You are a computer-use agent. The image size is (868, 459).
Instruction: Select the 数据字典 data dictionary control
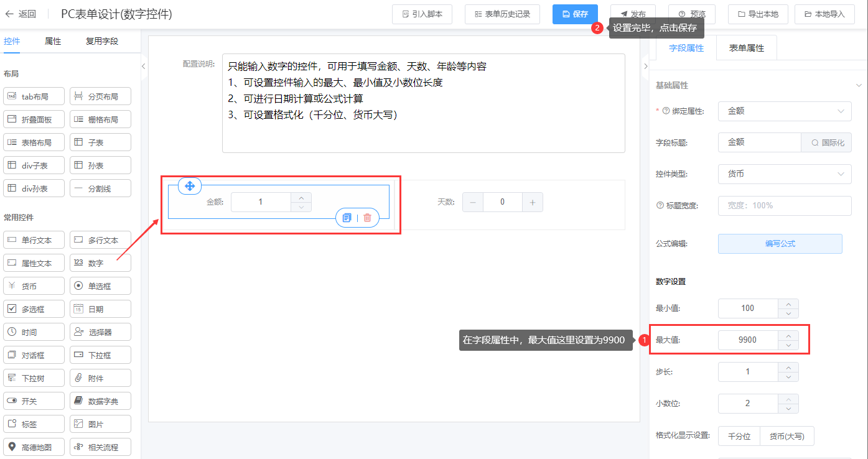click(x=100, y=401)
